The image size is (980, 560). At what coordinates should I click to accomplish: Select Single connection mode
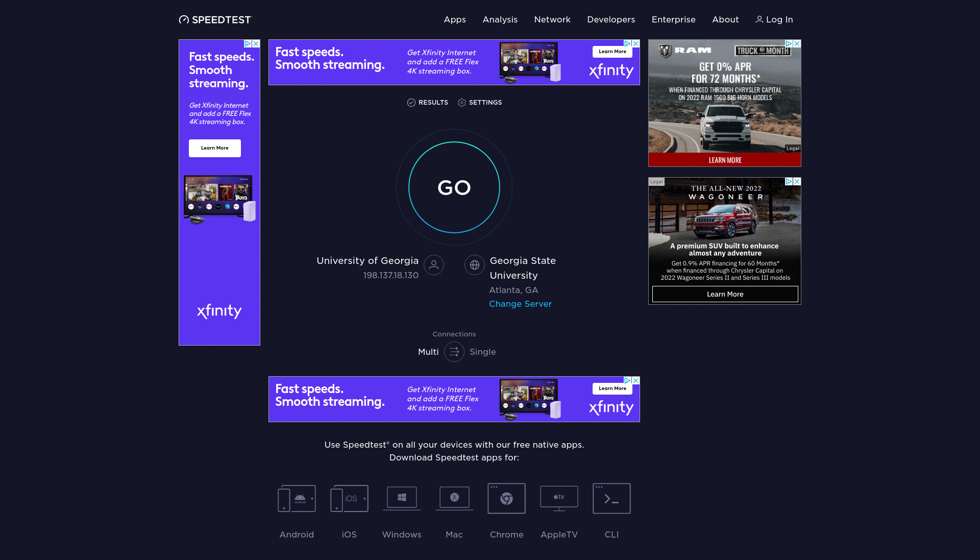pos(483,352)
